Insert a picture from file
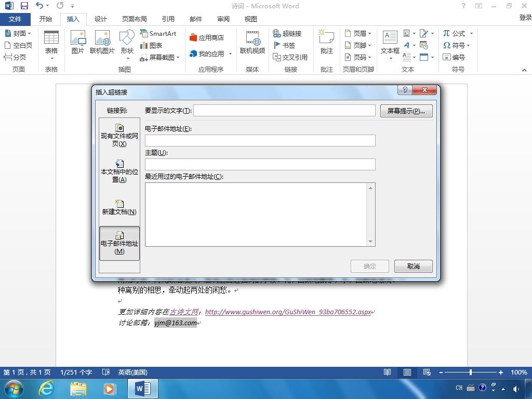532x399 pixels. point(78,42)
